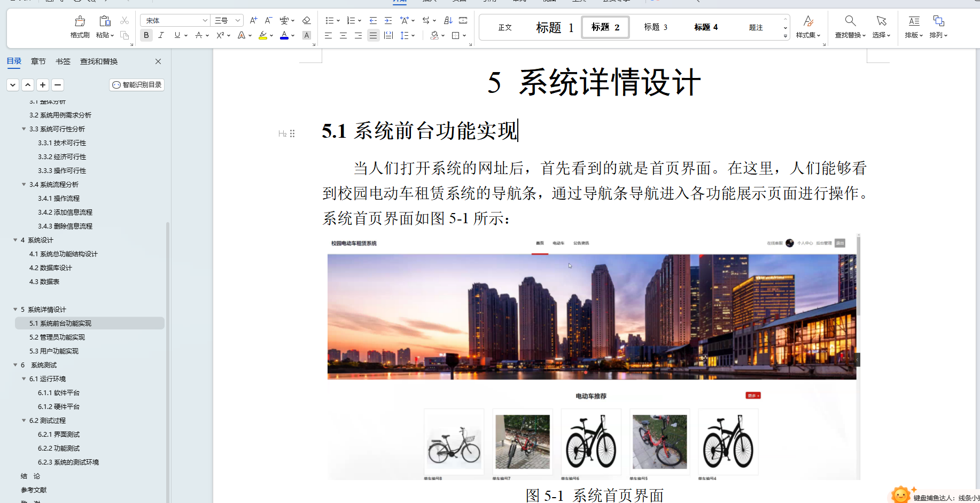
Task: Apply the 标题 1 style
Action: click(555, 27)
